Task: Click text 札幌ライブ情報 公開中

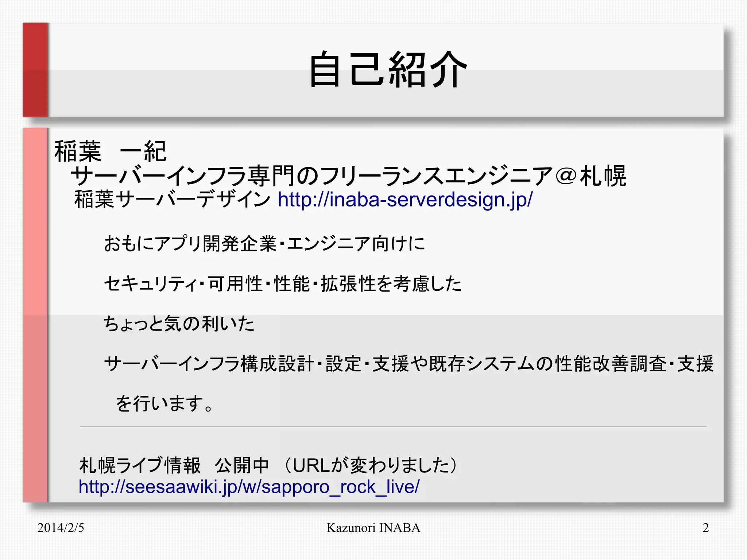Action: tap(174, 466)
